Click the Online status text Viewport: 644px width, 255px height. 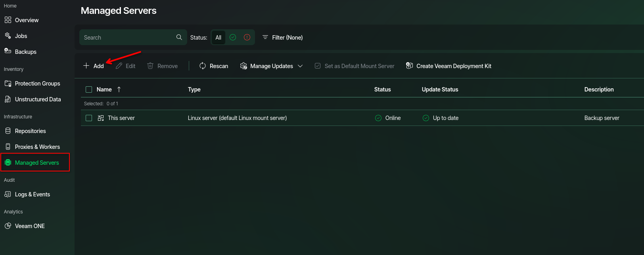coord(393,118)
